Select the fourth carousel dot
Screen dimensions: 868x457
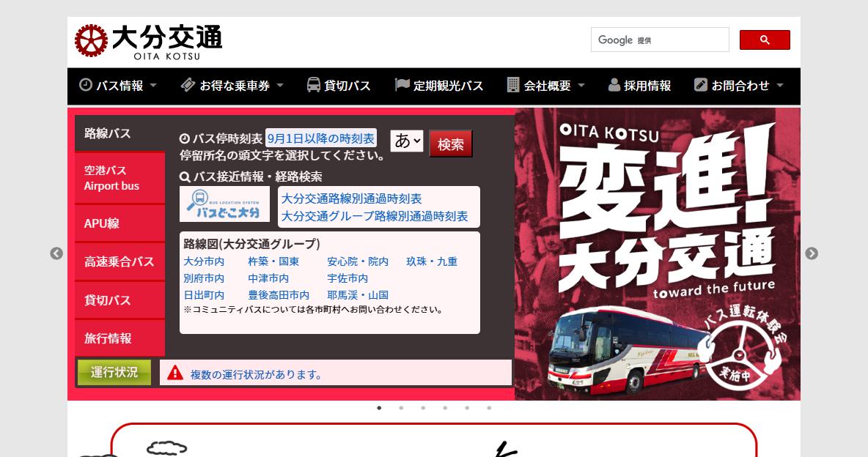pos(445,408)
